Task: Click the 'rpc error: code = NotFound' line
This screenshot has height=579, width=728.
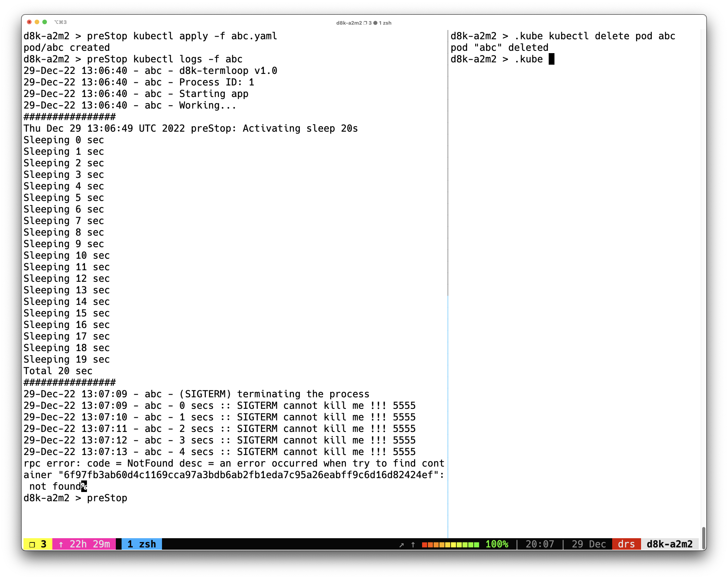Action: (x=234, y=463)
